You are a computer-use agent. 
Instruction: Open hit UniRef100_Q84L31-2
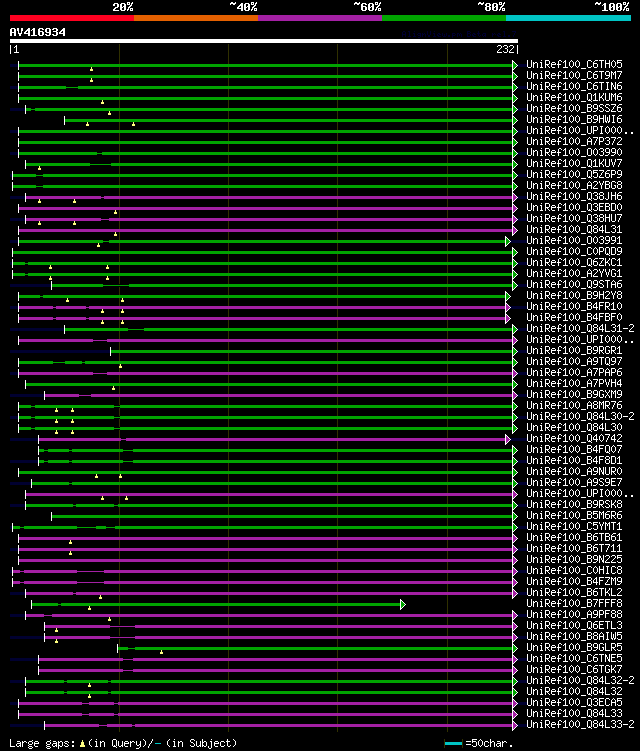click(x=581, y=329)
